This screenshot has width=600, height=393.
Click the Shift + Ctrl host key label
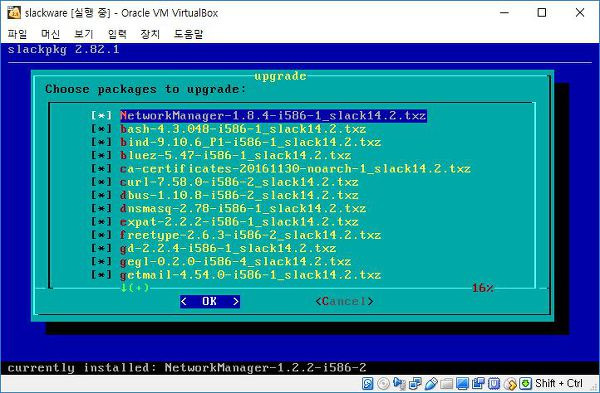tap(559, 383)
